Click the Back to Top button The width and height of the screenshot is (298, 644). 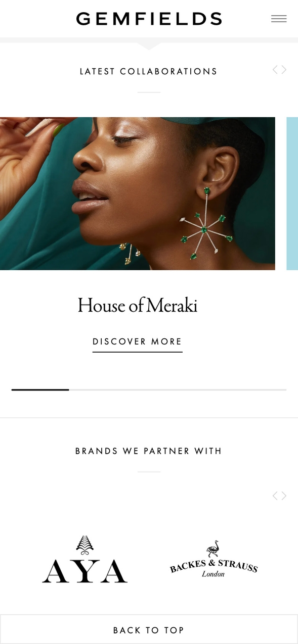coord(149,630)
